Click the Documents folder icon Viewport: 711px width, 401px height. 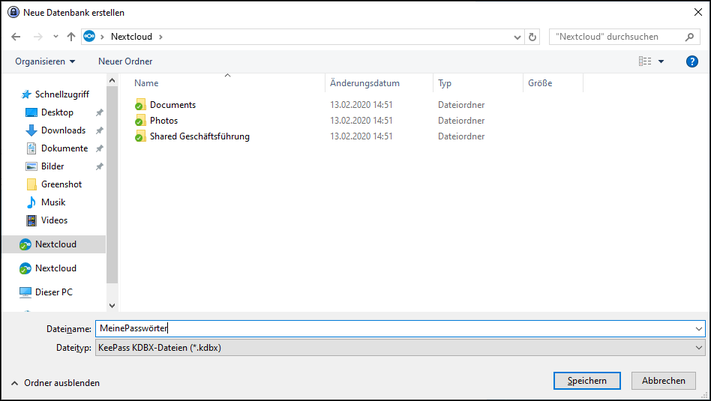(140, 105)
